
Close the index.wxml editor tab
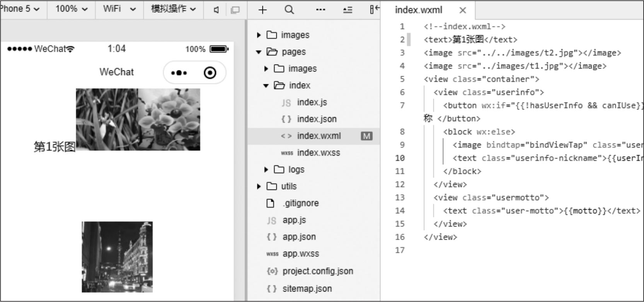(x=462, y=10)
